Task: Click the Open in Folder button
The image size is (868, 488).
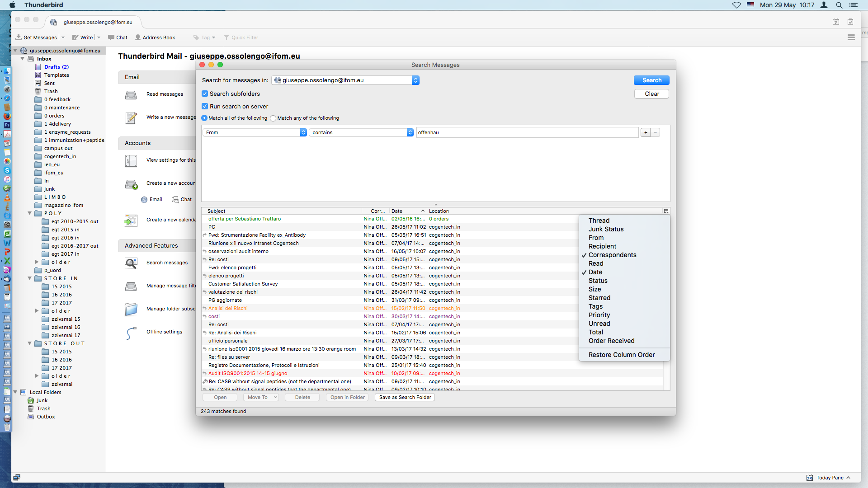Action: [x=347, y=398]
